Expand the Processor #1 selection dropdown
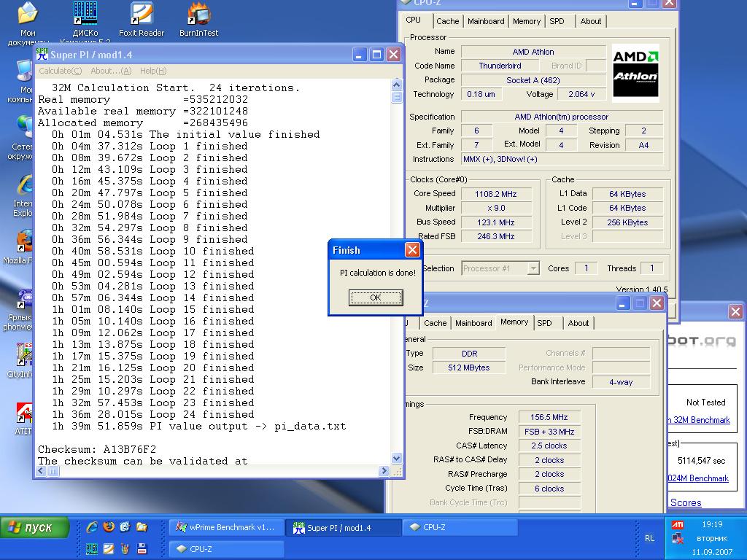This screenshot has width=747, height=560. [x=533, y=268]
